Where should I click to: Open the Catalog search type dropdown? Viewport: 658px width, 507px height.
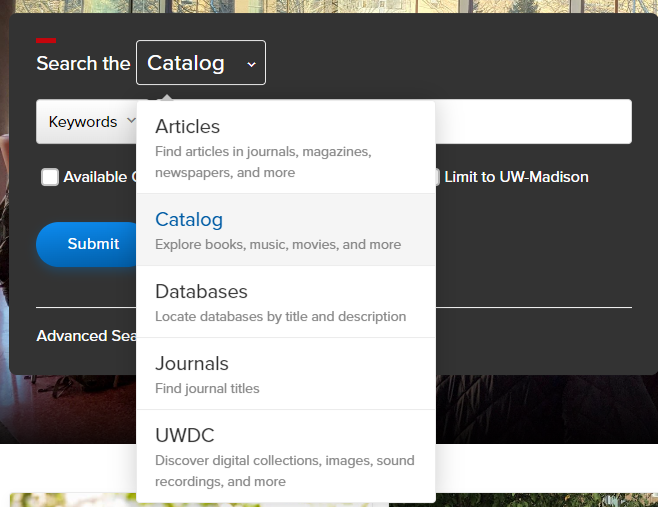tap(201, 63)
